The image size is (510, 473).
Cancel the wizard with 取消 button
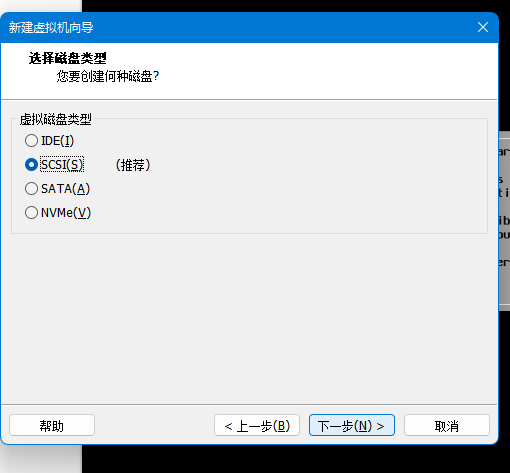pyautogui.click(x=447, y=425)
